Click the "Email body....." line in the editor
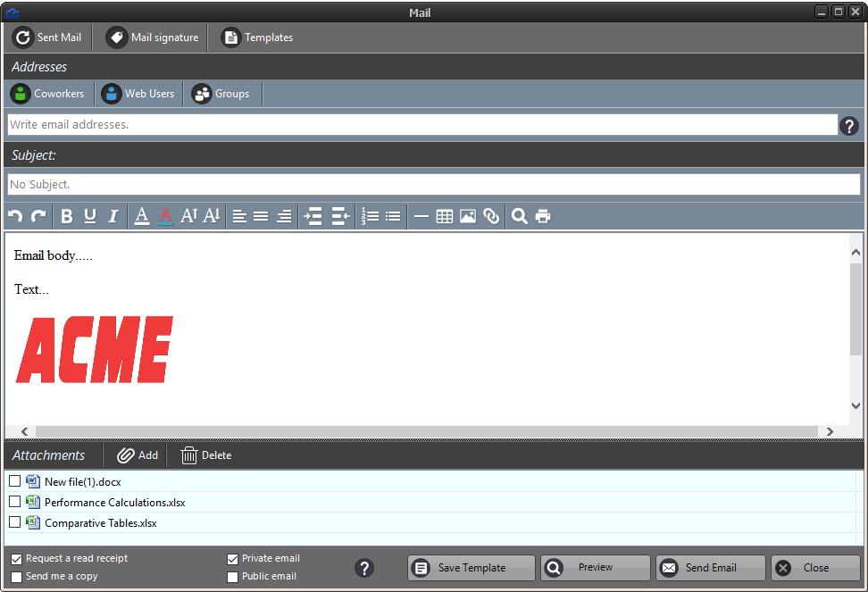868x592 pixels. (54, 255)
